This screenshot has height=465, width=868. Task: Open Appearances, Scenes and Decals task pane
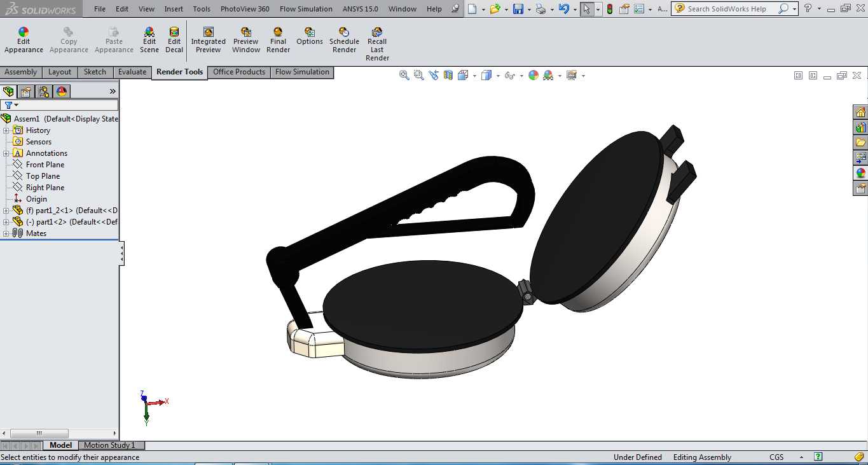(x=860, y=173)
